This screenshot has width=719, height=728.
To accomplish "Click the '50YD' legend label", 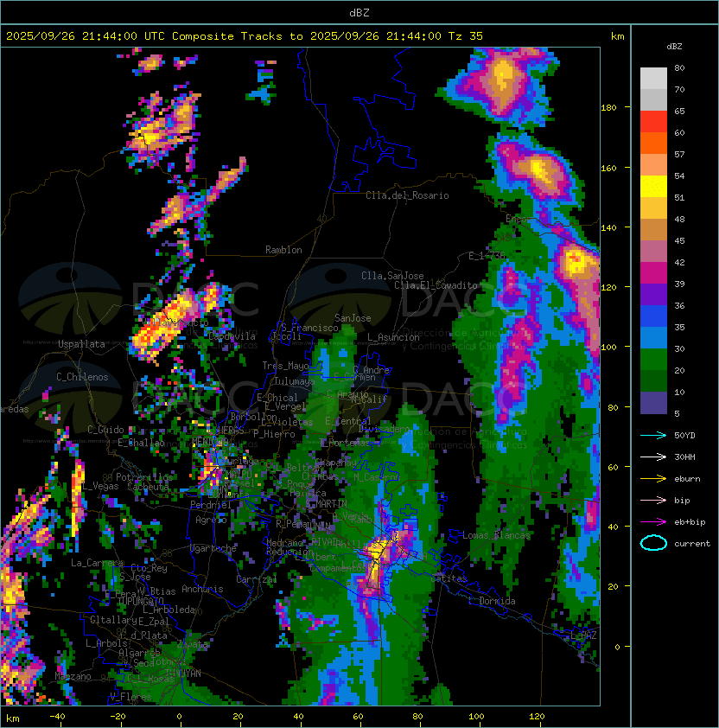I will 684,436.
